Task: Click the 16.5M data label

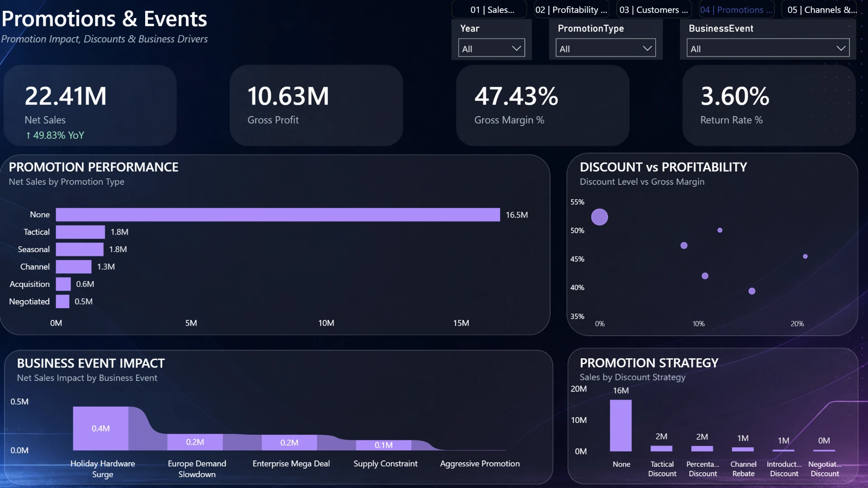Action: click(x=517, y=215)
